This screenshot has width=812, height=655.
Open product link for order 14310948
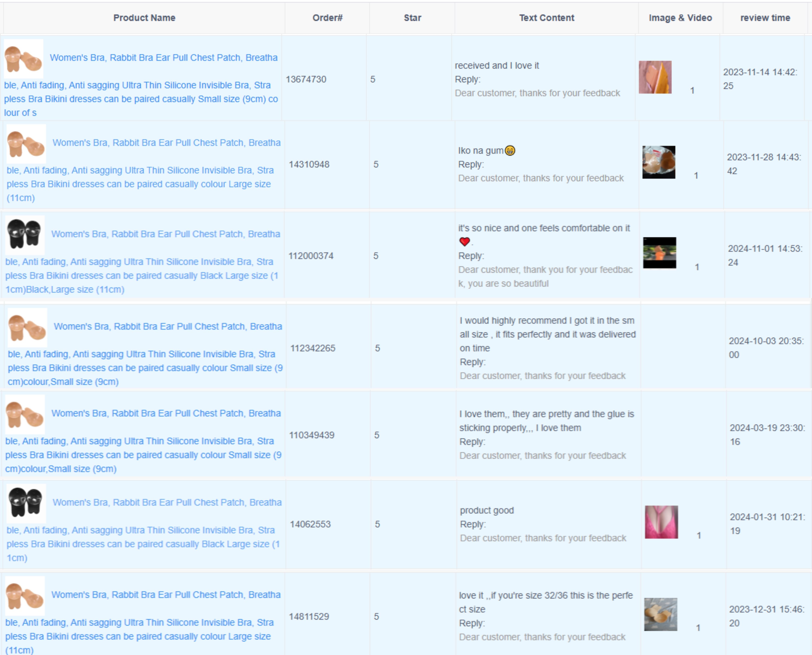pos(166,143)
